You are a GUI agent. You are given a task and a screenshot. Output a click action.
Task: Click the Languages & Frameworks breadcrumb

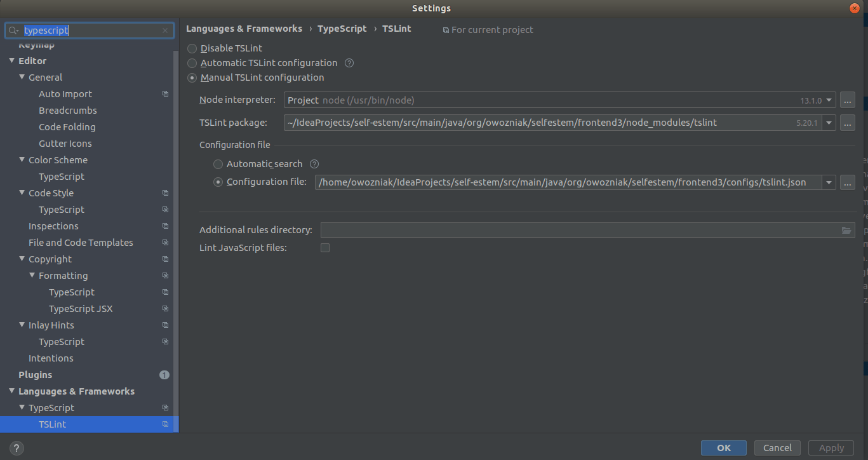(244, 29)
